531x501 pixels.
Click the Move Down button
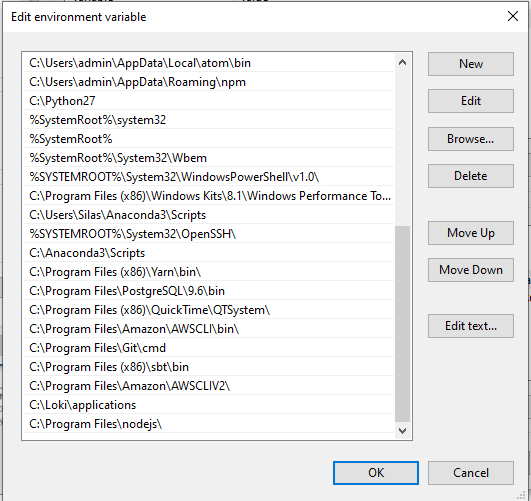pos(471,270)
